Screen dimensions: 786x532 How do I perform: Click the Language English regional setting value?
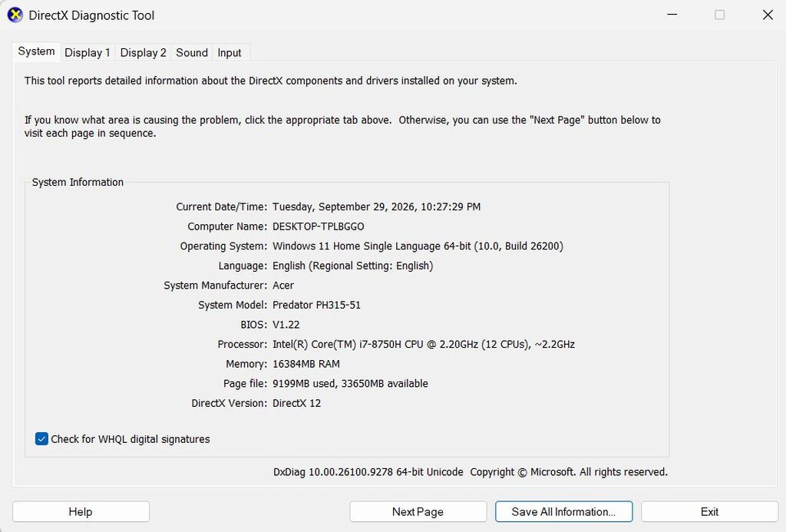pos(352,266)
